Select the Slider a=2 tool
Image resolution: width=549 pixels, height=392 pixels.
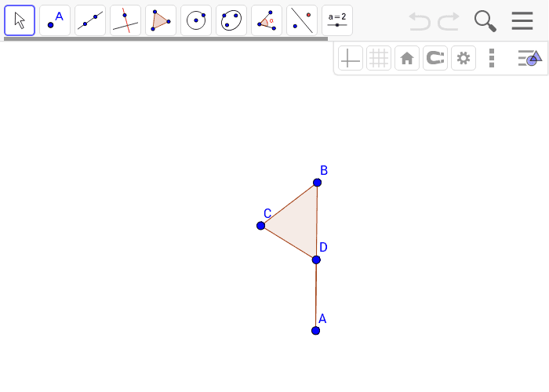click(337, 20)
